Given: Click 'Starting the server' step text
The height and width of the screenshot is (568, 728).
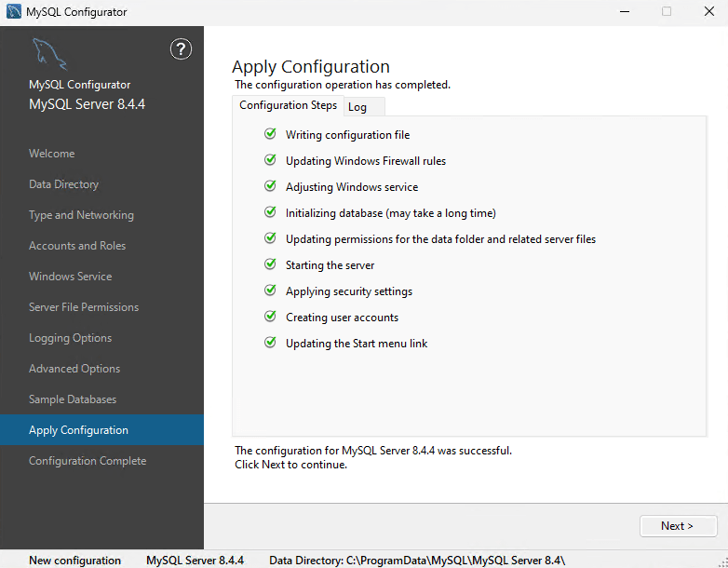Looking at the screenshot, I should pyautogui.click(x=330, y=265).
